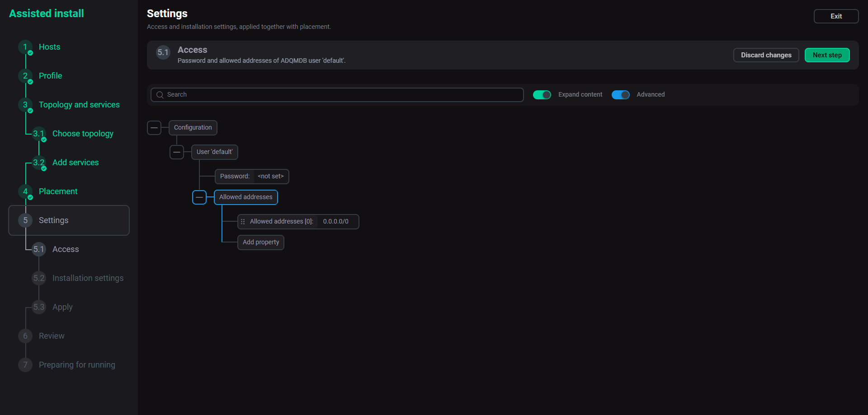The height and width of the screenshot is (415, 868).
Task: Click step 1 Hosts number badge
Action: point(25,47)
